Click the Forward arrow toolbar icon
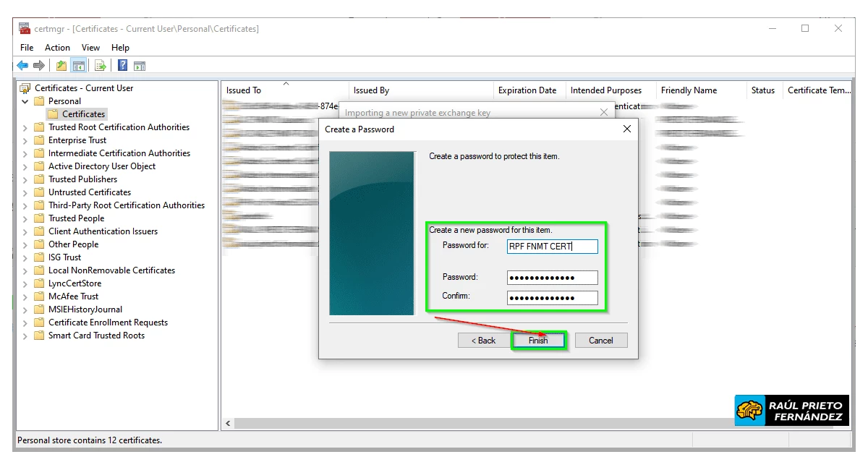The width and height of the screenshot is (868, 470). (39, 66)
